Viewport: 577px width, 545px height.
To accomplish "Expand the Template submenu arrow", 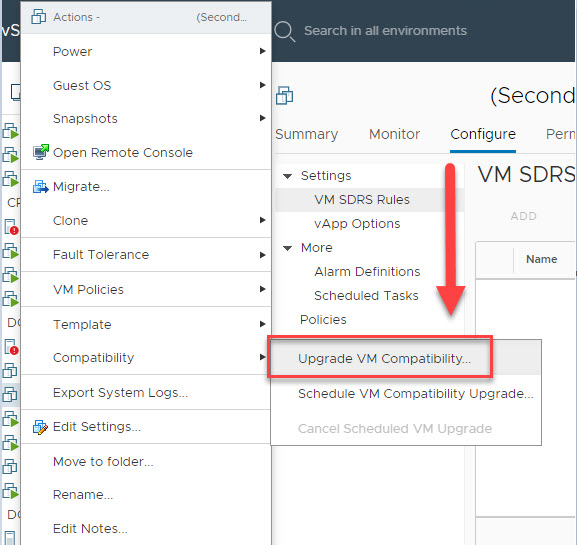I will tap(262, 324).
